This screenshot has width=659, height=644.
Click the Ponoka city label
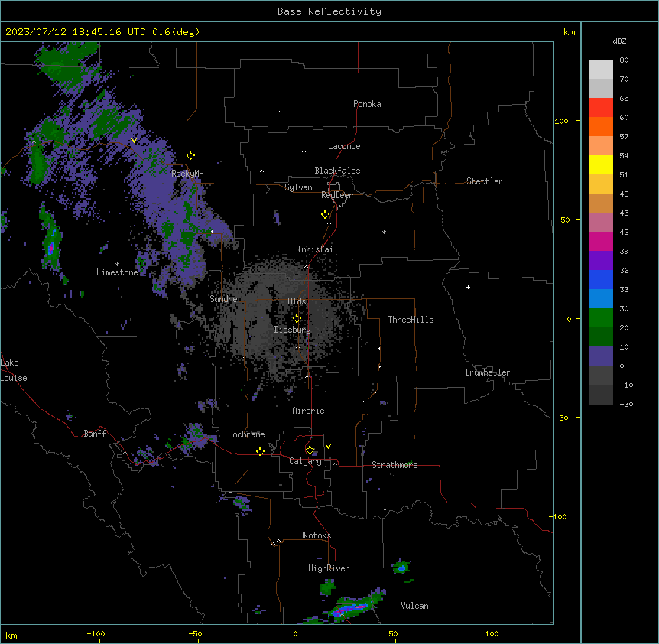coord(367,104)
